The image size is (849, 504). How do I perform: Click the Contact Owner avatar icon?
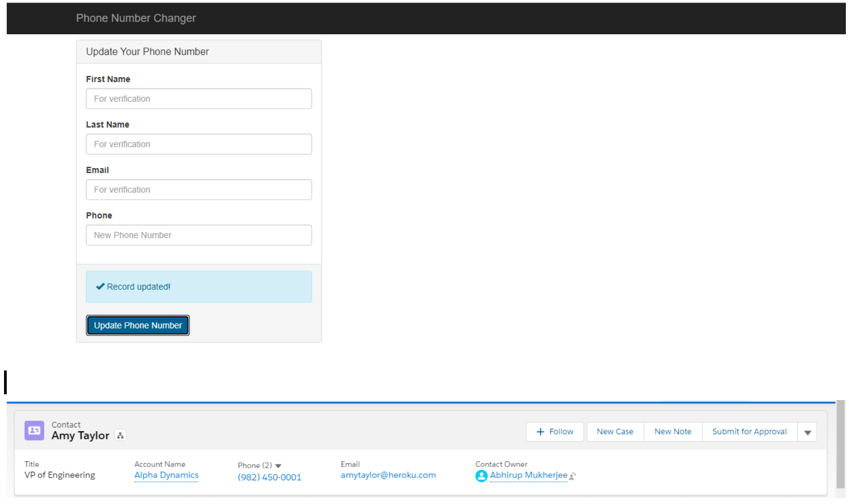pyautogui.click(x=481, y=476)
